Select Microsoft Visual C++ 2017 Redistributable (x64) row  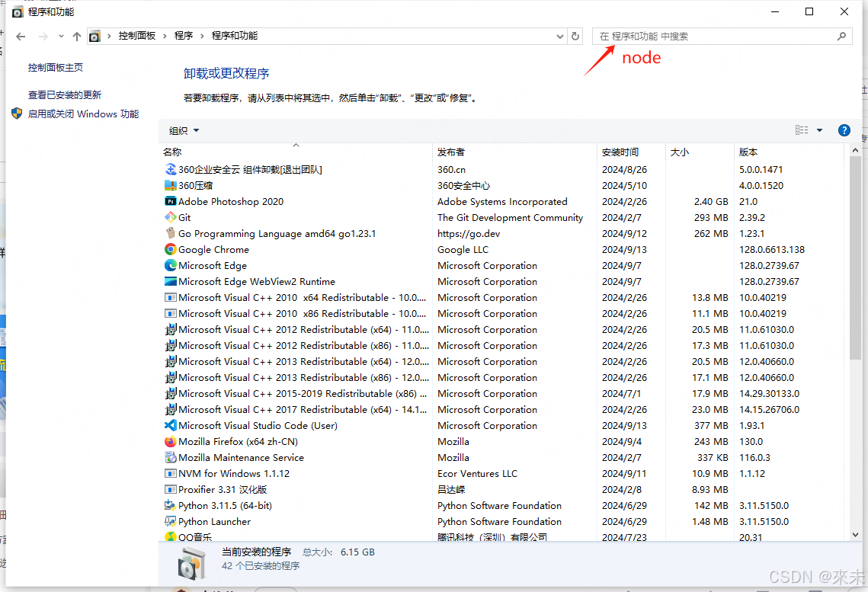(503, 409)
